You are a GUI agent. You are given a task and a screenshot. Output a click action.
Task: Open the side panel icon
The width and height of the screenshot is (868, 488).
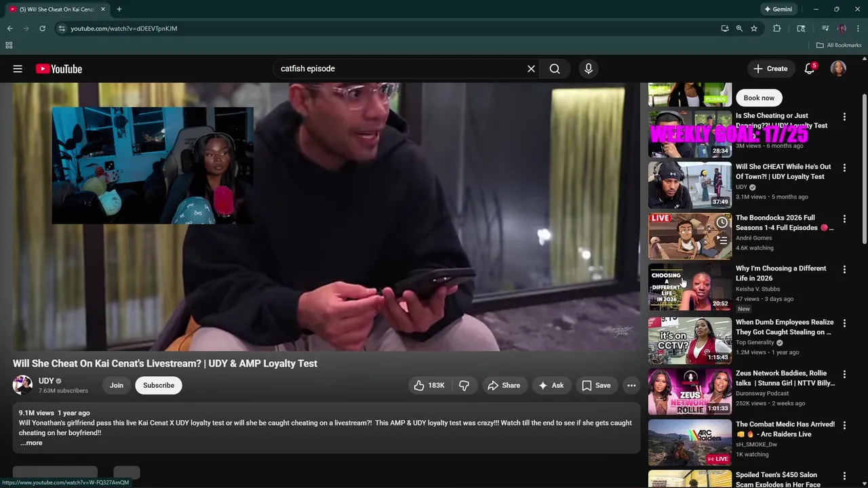[x=801, y=28]
